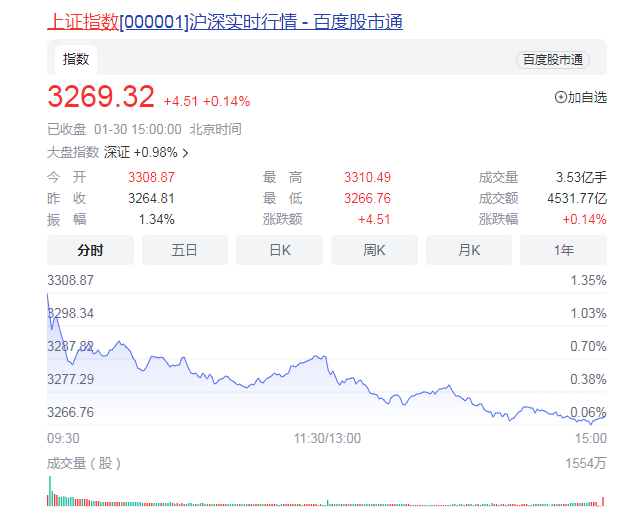This screenshot has width=636, height=515.
Task: Click chart percentage label 1.35%
Action: pyautogui.click(x=589, y=280)
